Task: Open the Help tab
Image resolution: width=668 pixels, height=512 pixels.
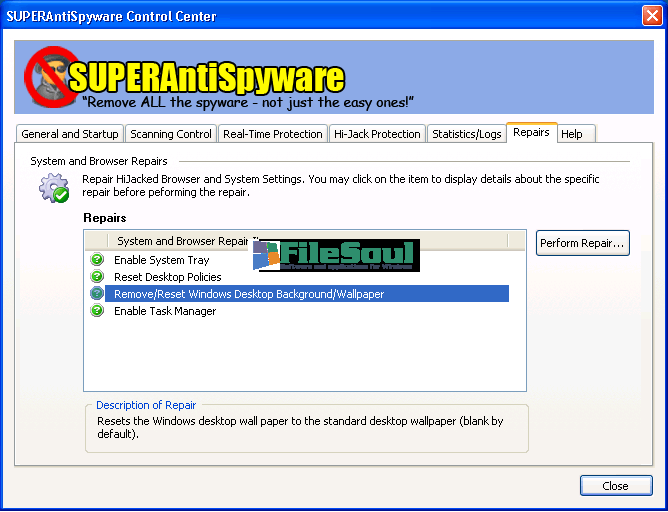Action: coord(576,134)
